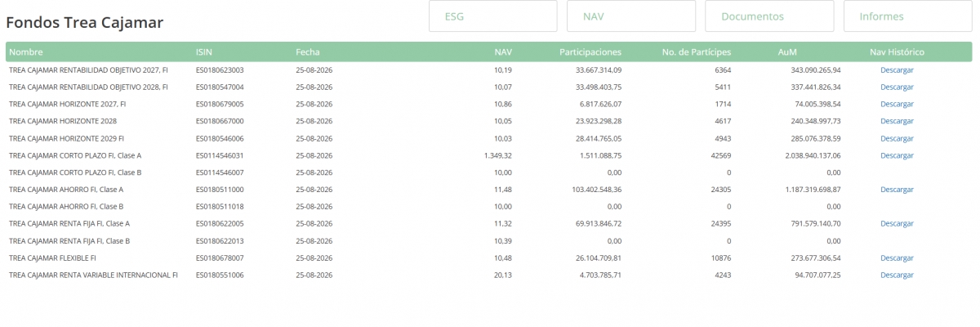Select TREA CAJAMAR RENTABILIDAD OBJETIVO 2027, FI name
The height and width of the screenshot is (327, 980).
tap(88, 70)
